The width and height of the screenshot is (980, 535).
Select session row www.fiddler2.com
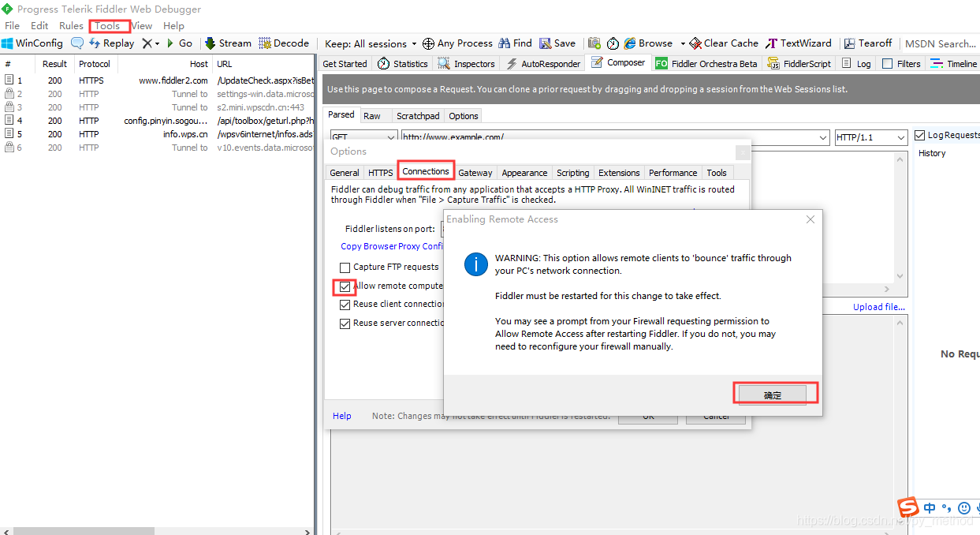158,80
